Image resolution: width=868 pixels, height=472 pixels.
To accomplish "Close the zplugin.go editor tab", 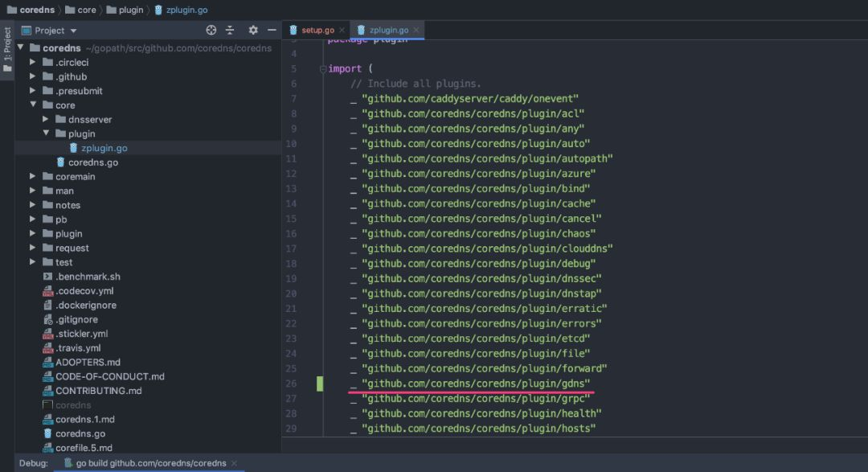I will pyautogui.click(x=416, y=31).
